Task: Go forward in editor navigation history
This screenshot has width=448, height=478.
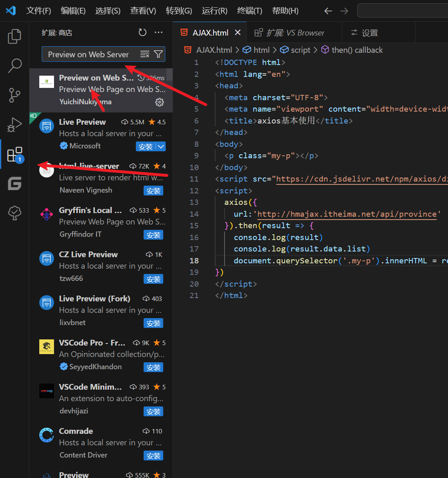Action: (x=344, y=11)
